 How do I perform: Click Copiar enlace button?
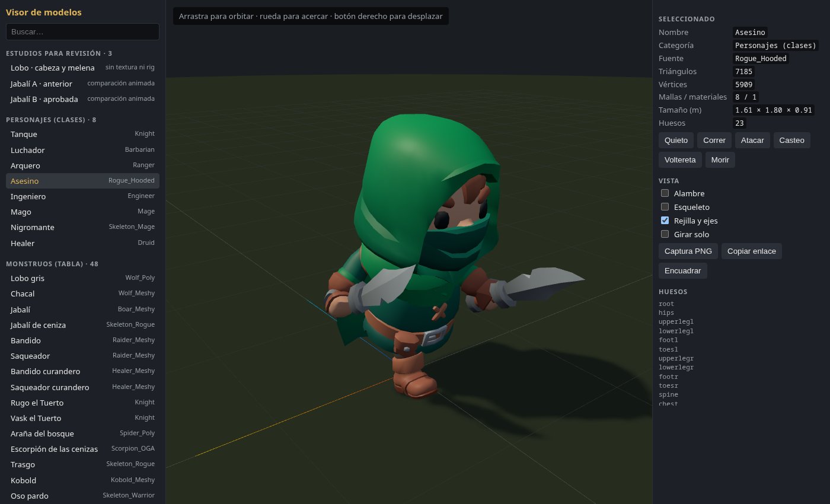click(752, 251)
